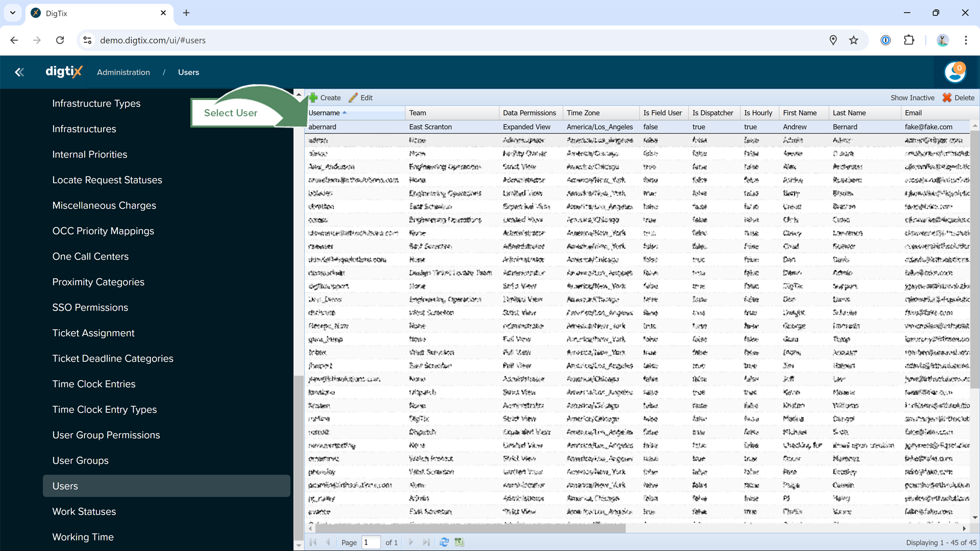Click the red Delete X icon
Screen dimensions: 980x551
[x=947, y=97]
